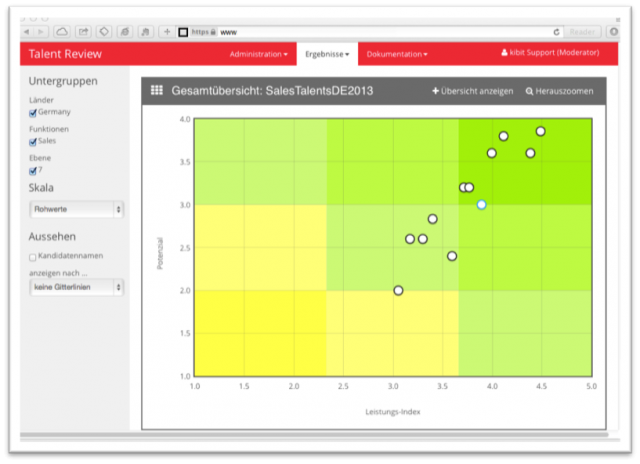Click the user icon next to kibit Support

tap(504, 53)
